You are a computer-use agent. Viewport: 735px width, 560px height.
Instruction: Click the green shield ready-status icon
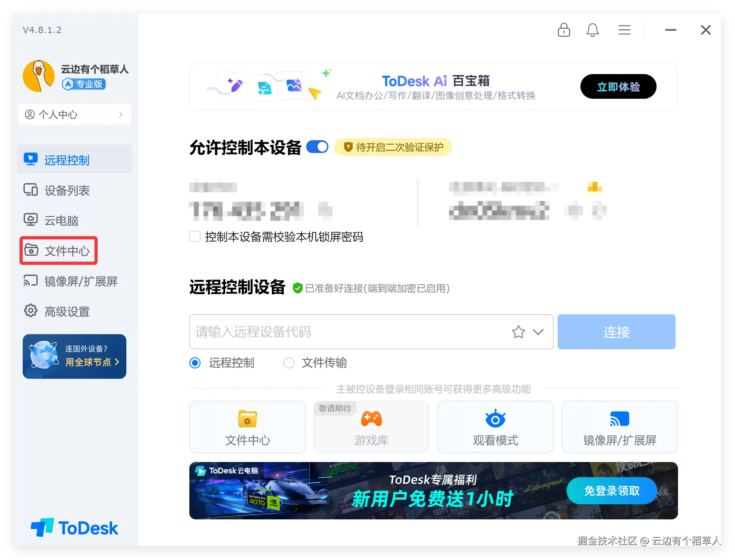tap(297, 288)
